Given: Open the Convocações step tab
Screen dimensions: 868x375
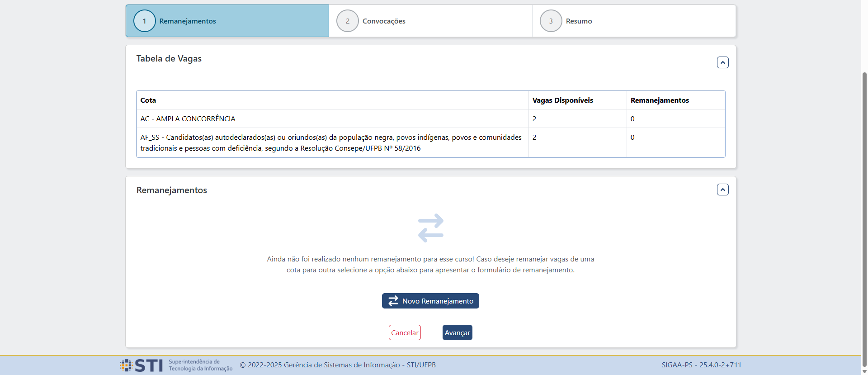Looking at the screenshot, I should [384, 21].
